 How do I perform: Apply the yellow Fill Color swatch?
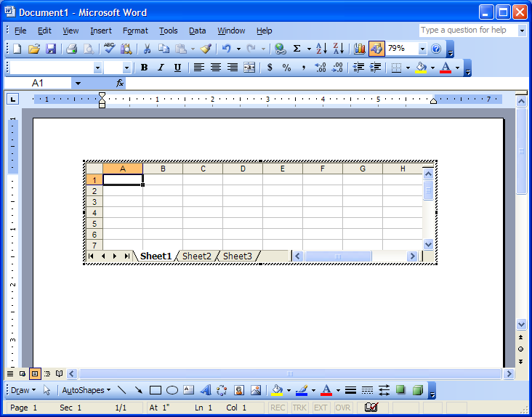click(420, 68)
